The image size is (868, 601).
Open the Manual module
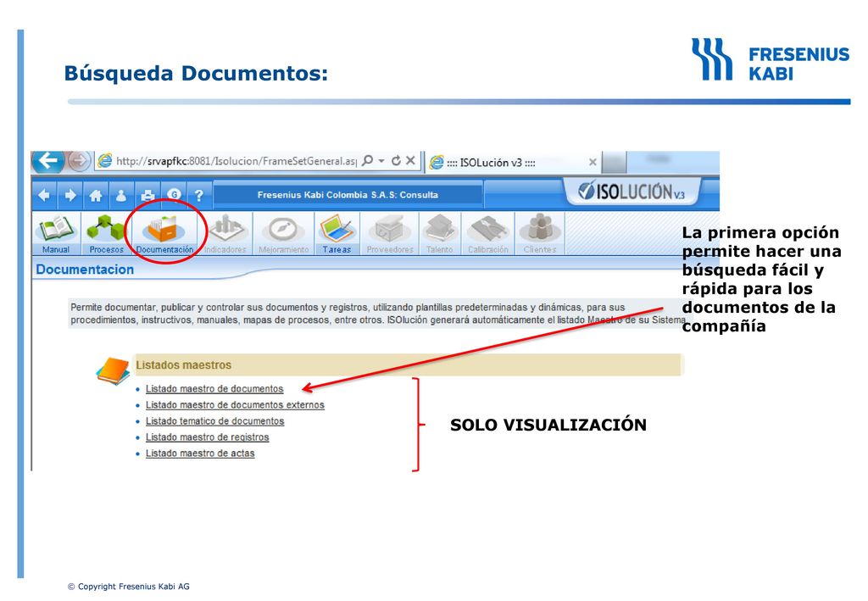56,234
